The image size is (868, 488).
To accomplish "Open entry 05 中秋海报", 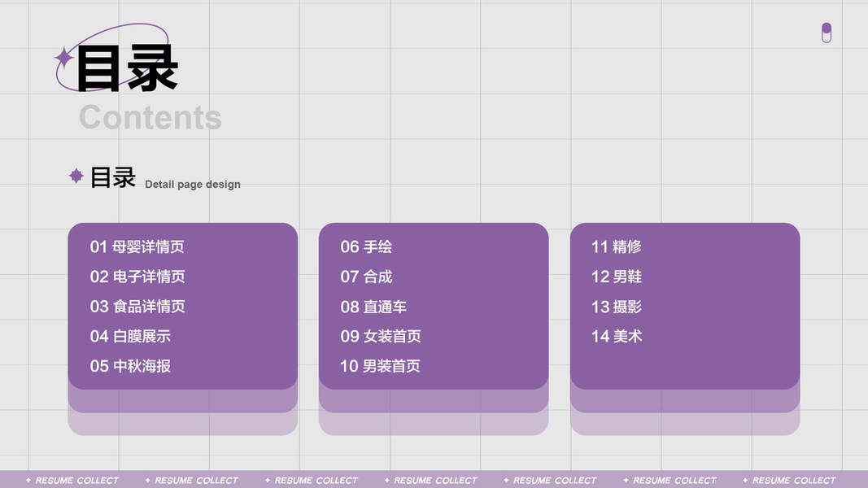I will tap(131, 366).
